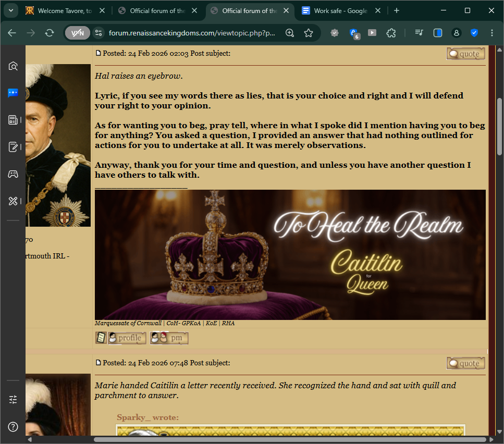
Task: Close the Welcome Tavore tab
Action: pyautogui.click(x=102, y=10)
